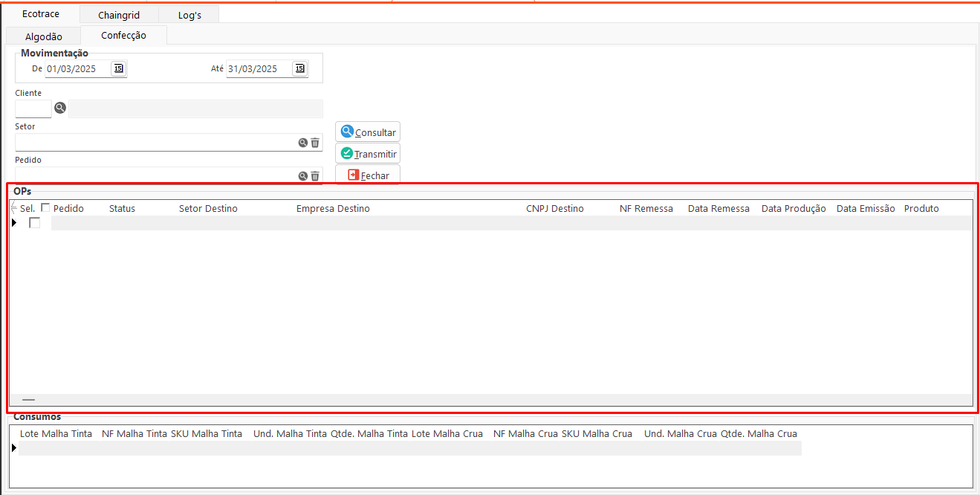Click the Fechar button

tap(368, 175)
